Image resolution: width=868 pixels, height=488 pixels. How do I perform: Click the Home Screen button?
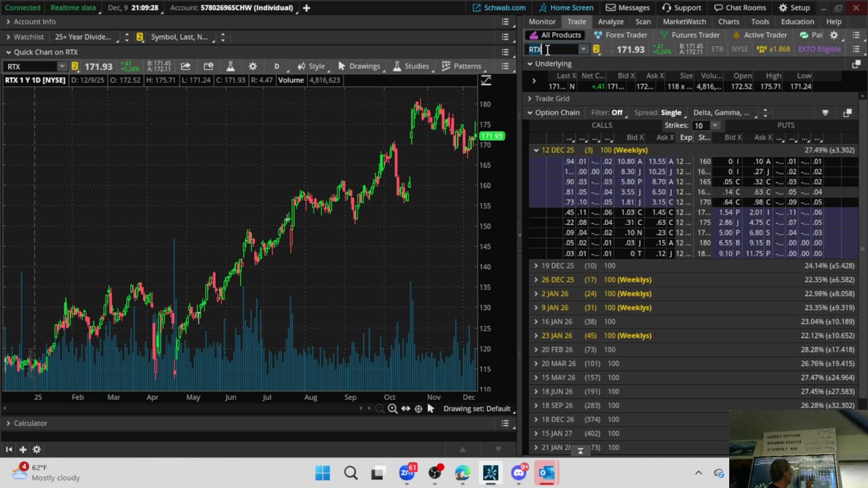point(566,7)
